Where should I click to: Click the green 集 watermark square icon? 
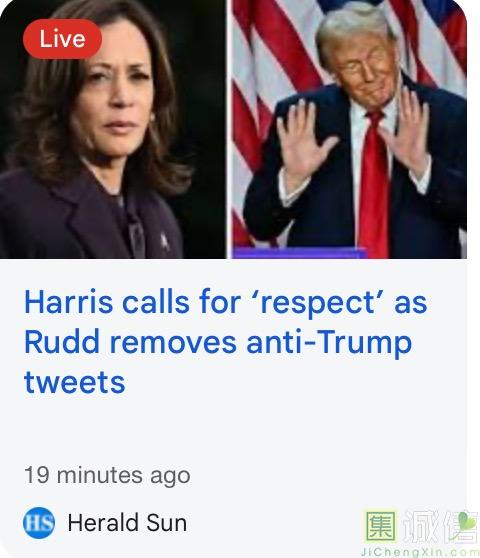point(381,526)
